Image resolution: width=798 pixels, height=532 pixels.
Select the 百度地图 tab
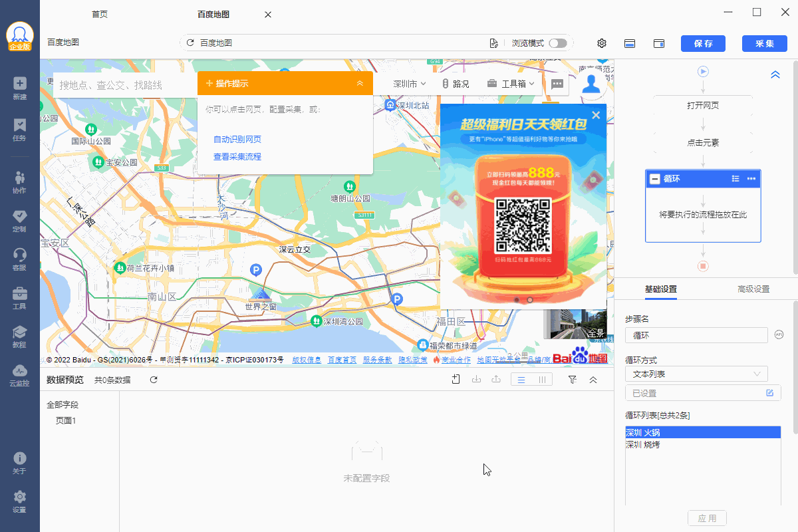coord(213,14)
